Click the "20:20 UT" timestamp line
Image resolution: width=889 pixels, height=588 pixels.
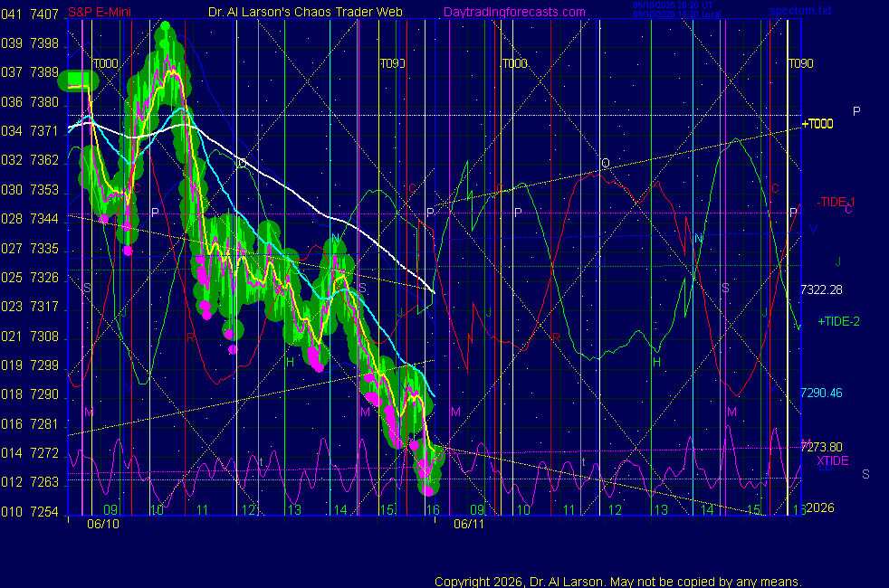click(673, 5)
